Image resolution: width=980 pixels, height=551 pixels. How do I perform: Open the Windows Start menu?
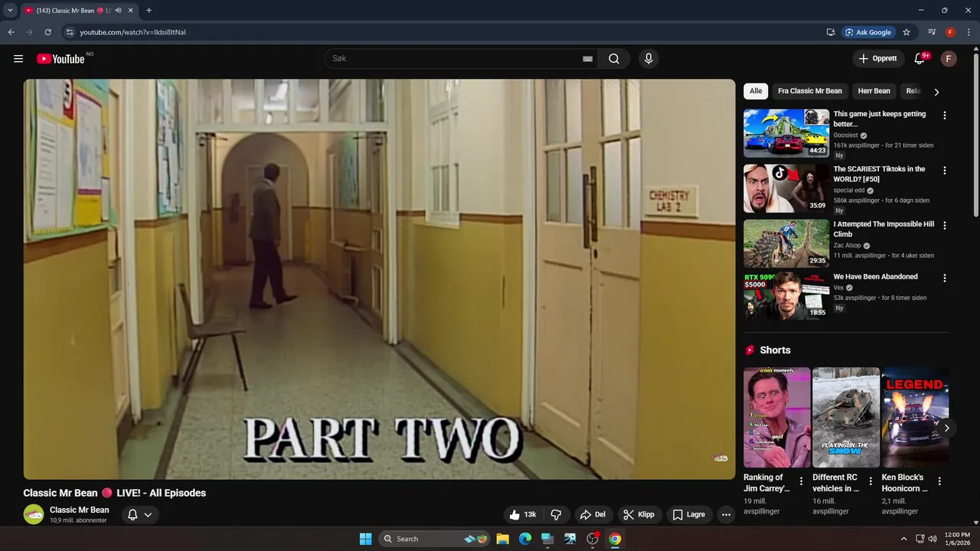(366, 539)
